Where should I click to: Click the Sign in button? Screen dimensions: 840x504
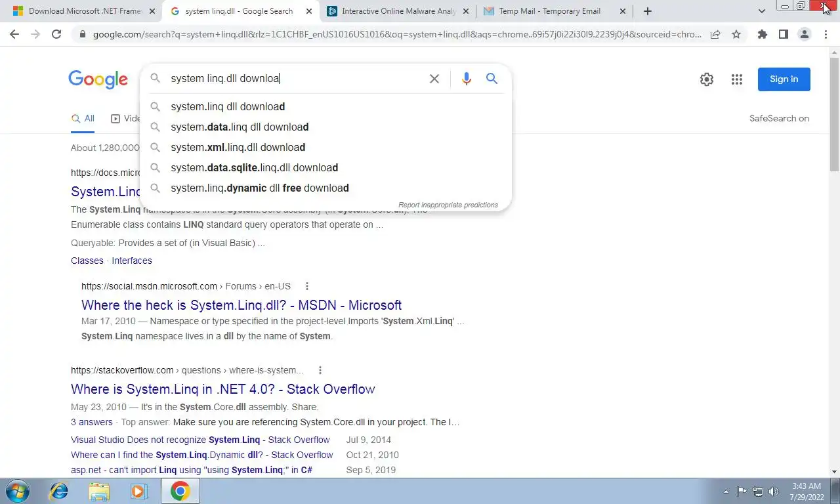[x=784, y=79]
